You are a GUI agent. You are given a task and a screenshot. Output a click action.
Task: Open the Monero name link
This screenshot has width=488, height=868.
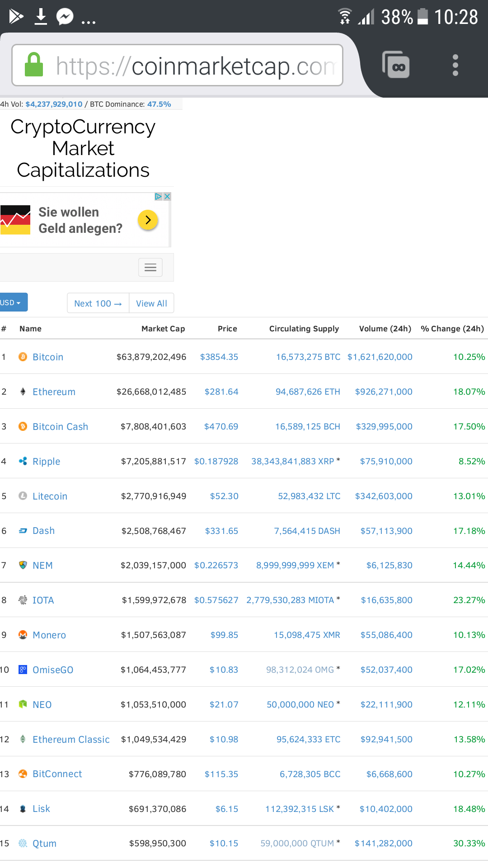pyautogui.click(x=49, y=635)
